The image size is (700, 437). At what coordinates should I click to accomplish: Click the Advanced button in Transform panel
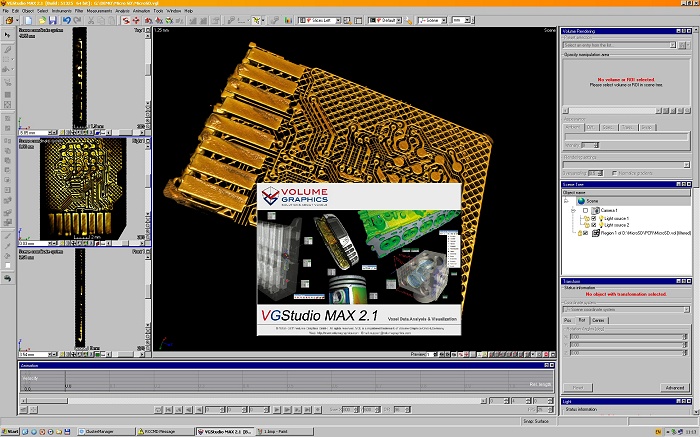[674, 387]
